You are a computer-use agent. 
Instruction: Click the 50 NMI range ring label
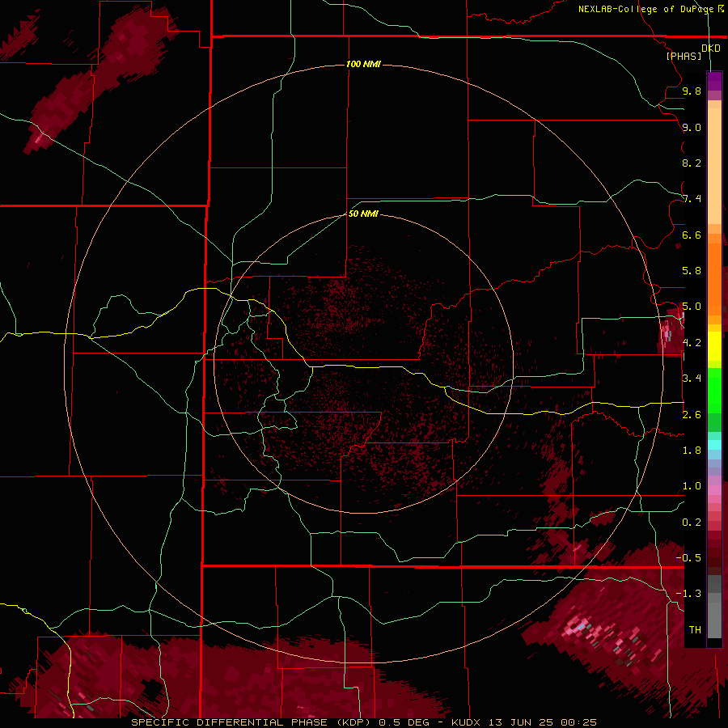coord(363,214)
